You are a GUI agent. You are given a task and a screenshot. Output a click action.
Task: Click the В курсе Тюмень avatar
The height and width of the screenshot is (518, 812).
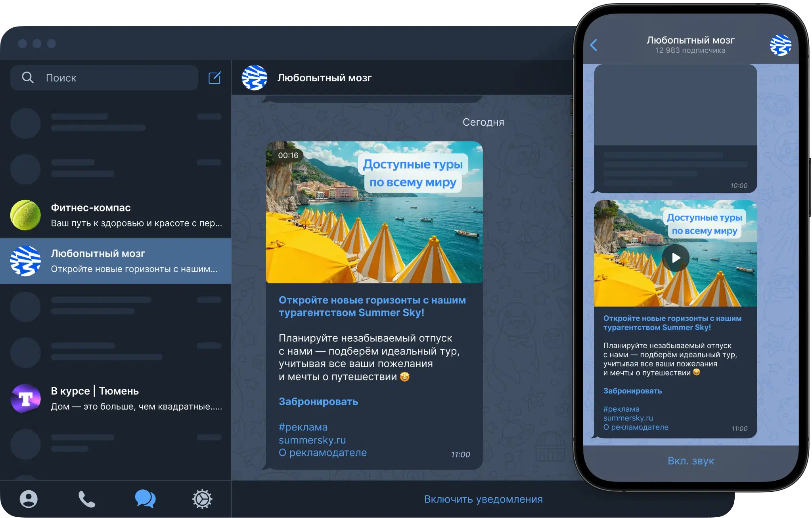(25, 398)
